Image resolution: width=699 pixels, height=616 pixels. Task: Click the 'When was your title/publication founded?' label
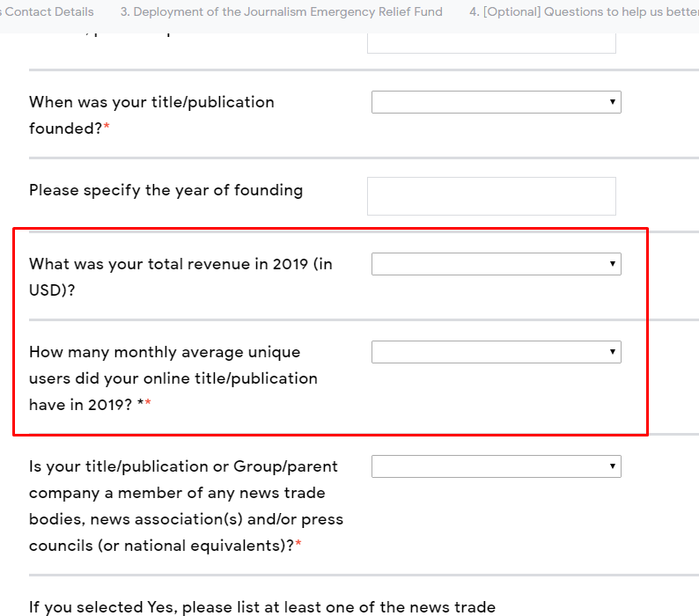[x=151, y=115]
